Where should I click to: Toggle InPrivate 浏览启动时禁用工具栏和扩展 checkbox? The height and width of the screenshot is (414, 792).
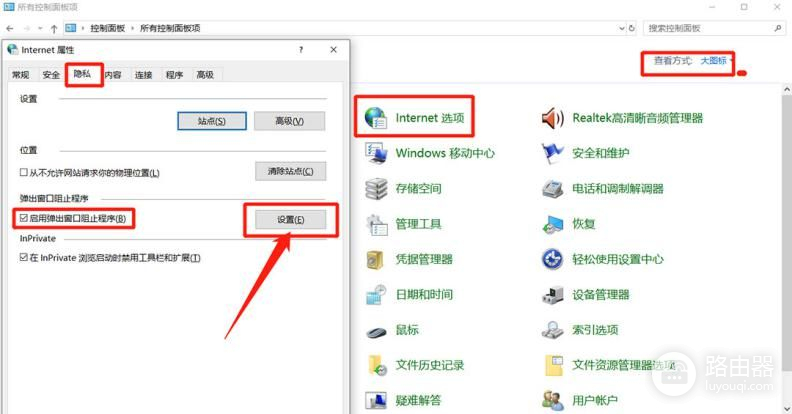23,257
